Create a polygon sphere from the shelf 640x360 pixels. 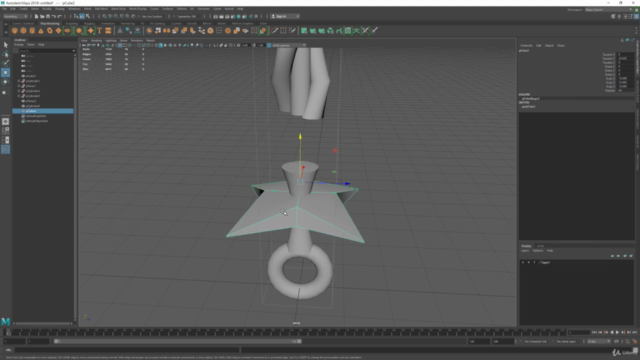15,31
